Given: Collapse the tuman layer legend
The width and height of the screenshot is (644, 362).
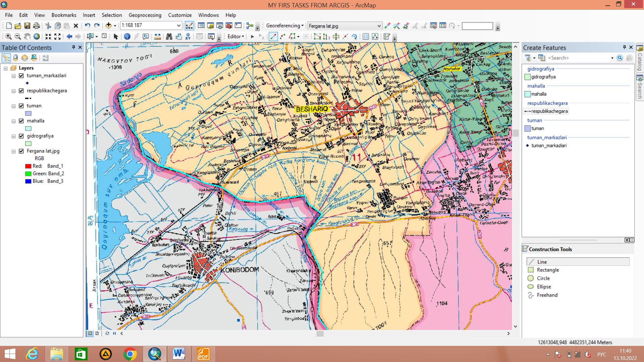Looking at the screenshot, I should (14, 106).
